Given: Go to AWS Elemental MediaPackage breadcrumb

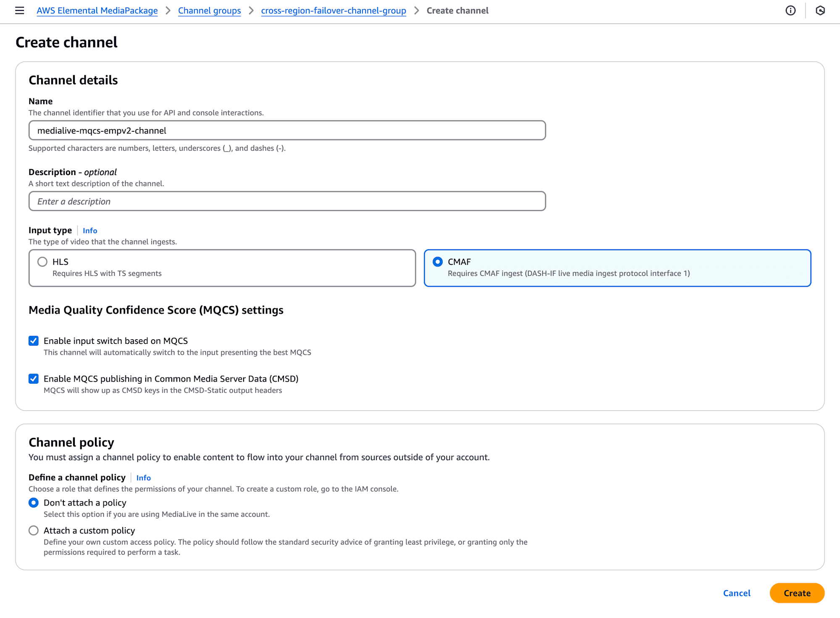Looking at the screenshot, I should point(97,10).
